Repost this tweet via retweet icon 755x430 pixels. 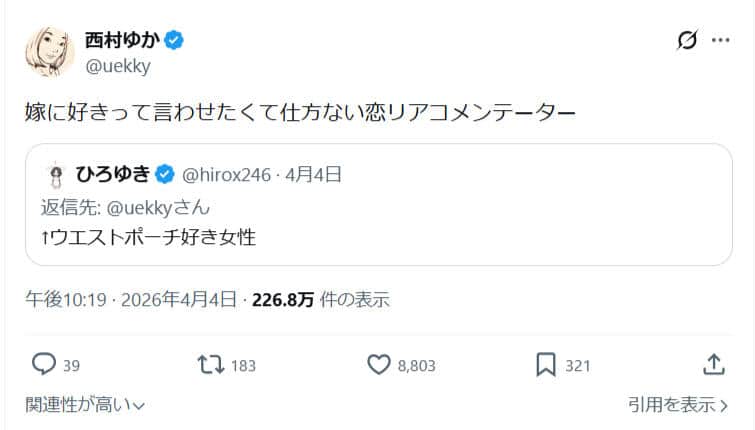(x=211, y=365)
